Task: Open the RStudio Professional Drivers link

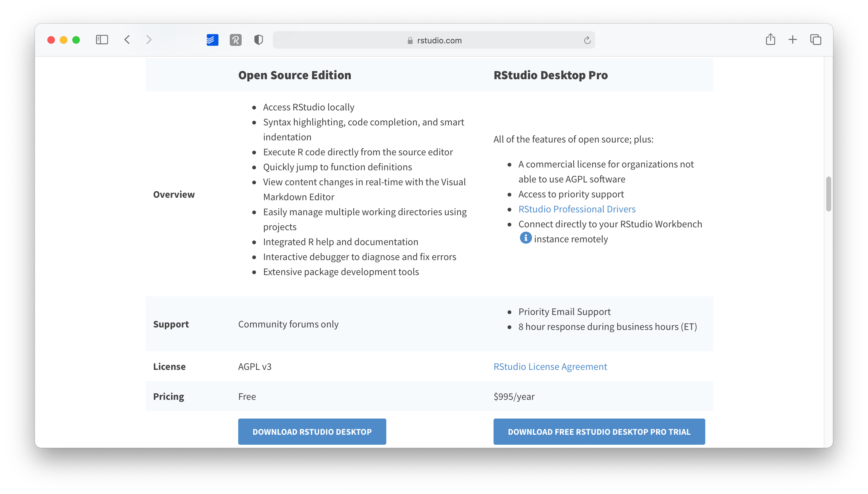Action: [x=577, y=209]
